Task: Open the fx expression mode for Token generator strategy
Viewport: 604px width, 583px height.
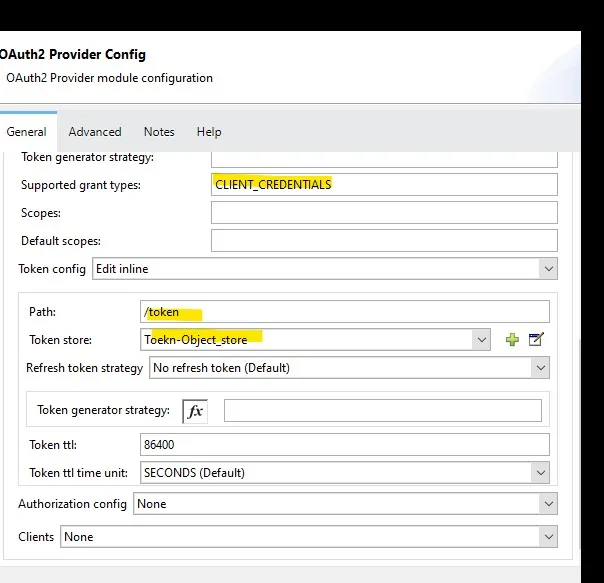Action: pyautogui.click(x=195, y=411)
